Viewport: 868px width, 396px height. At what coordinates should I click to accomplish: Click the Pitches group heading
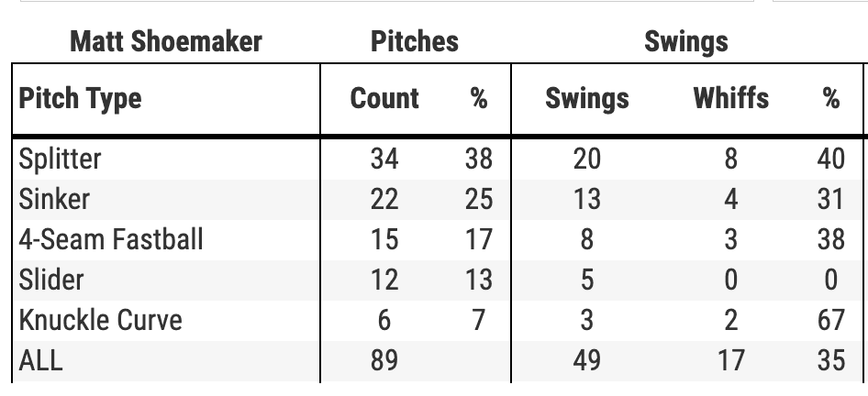[415, 41]
